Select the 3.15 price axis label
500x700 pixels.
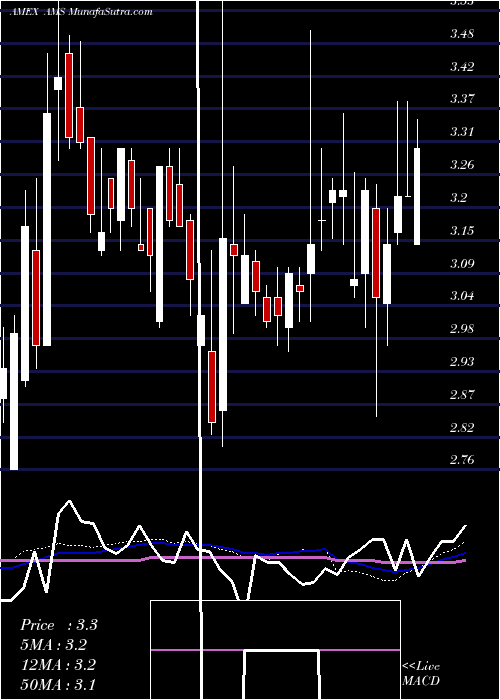[x=462, y=230]
